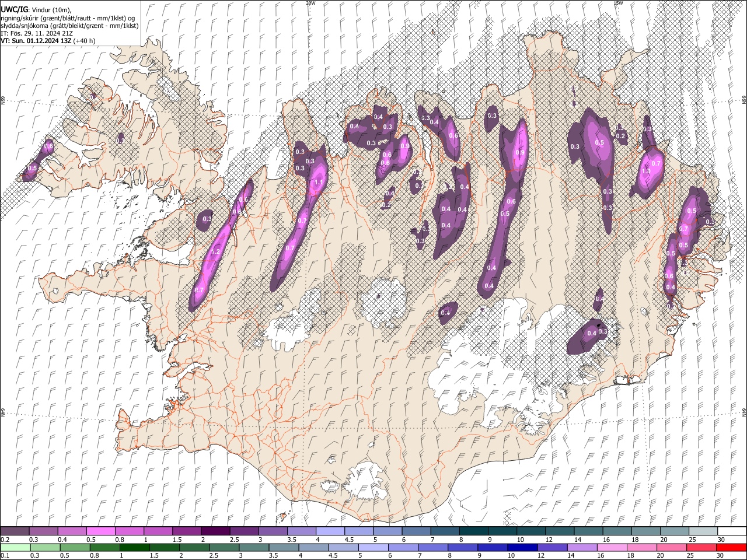Click the "20W" longitude label

[310, 3]
